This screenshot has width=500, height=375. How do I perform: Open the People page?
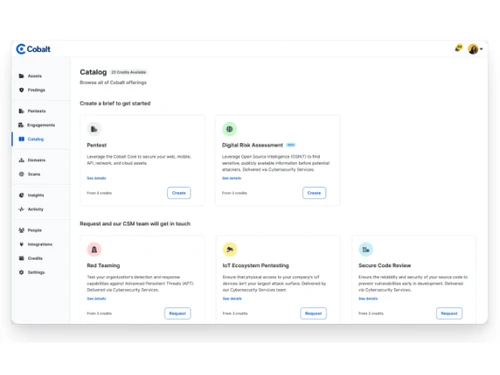click(35, 230)
